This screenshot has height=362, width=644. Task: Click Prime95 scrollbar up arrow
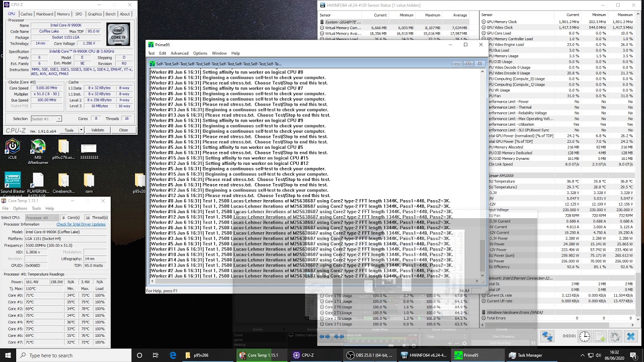coord(482,71)
